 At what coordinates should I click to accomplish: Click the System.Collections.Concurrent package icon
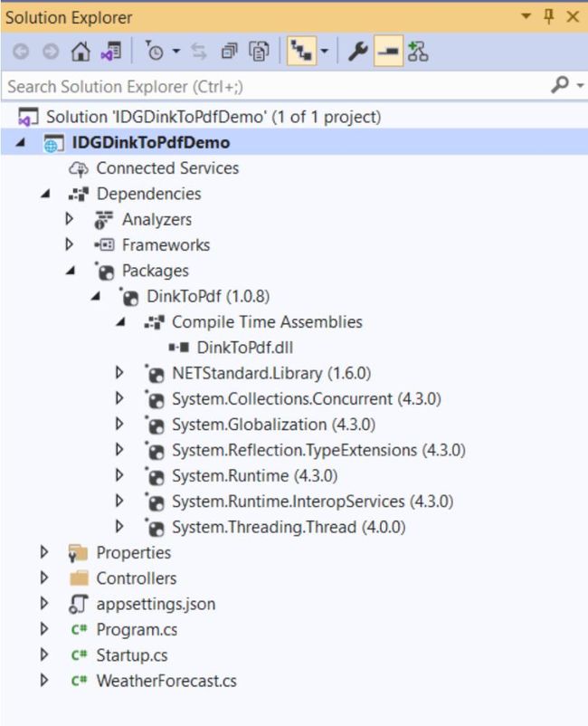[x=155, y=399]
